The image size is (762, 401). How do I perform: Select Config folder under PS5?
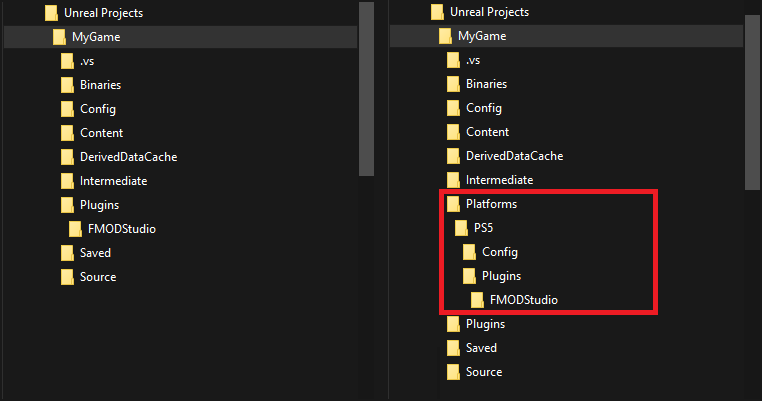[499, 252]
